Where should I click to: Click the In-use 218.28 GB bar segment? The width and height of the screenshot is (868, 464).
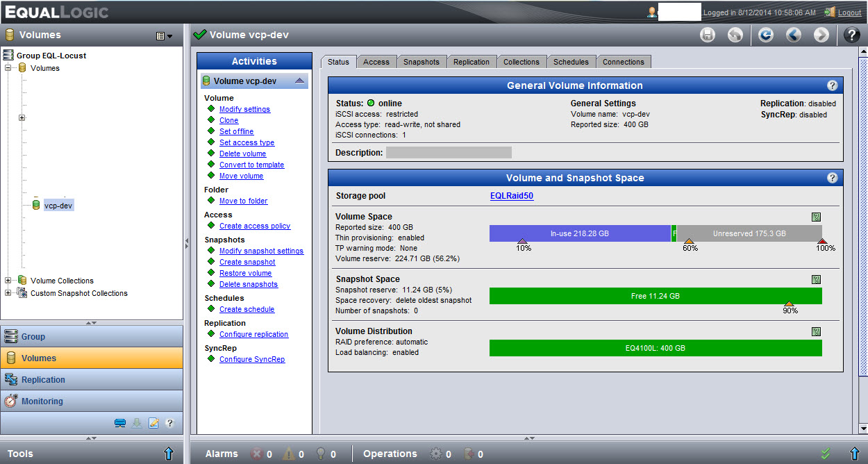(580, 233)
